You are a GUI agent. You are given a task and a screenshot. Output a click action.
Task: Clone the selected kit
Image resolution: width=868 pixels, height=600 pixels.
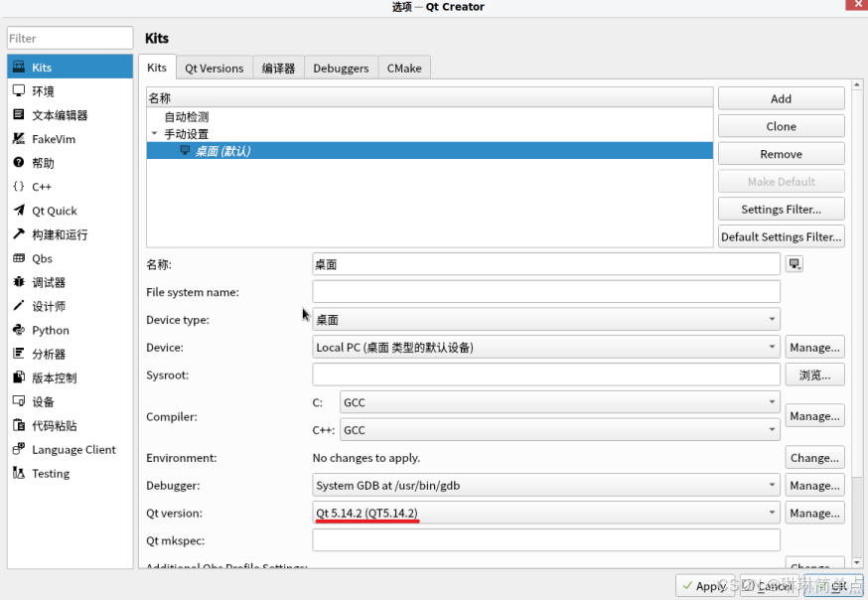(x=781, y=126)
